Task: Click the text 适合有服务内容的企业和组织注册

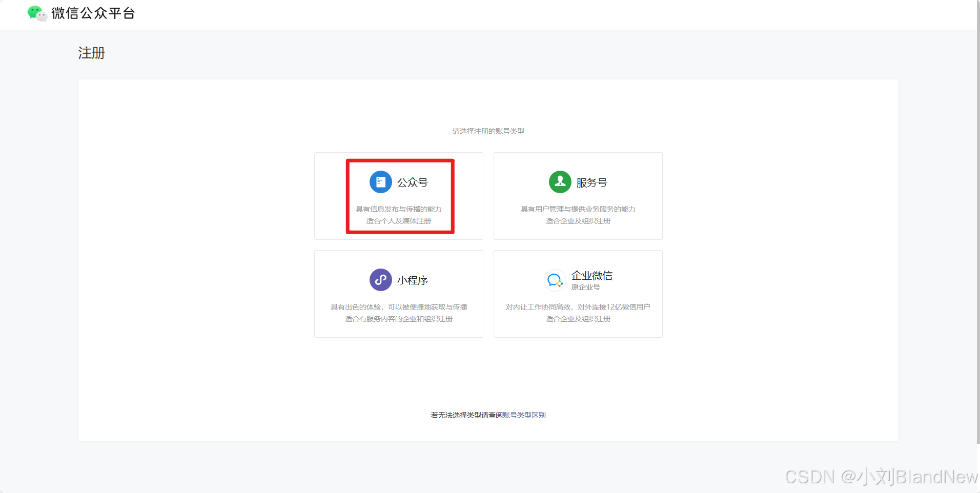Action: pos(399,319)
